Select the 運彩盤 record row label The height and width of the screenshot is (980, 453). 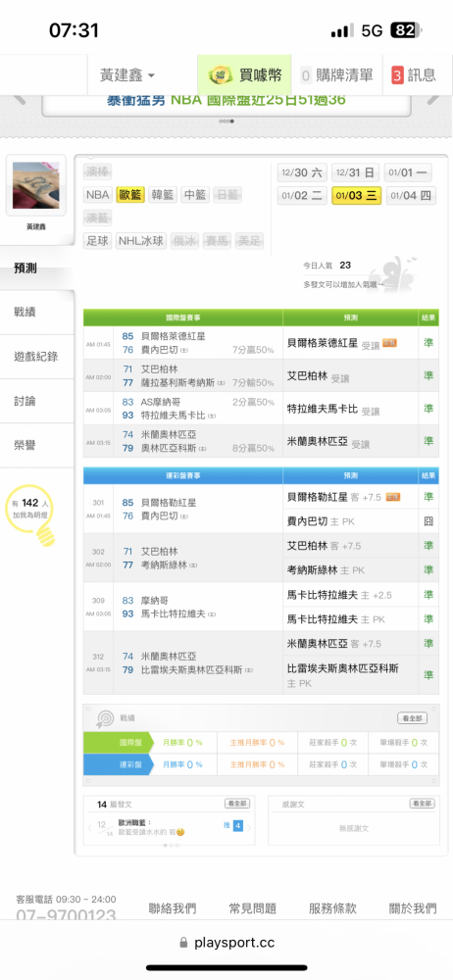[x=118, y=764]
